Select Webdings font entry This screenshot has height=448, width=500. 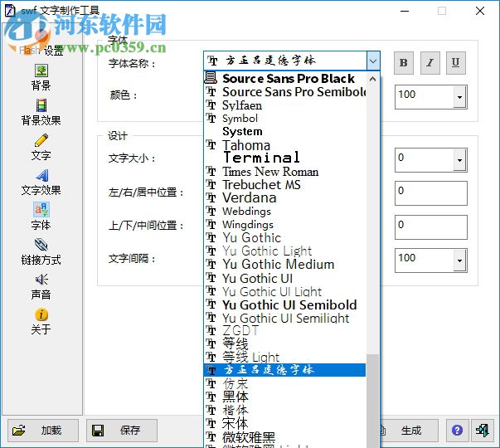(x=284, y=211)
